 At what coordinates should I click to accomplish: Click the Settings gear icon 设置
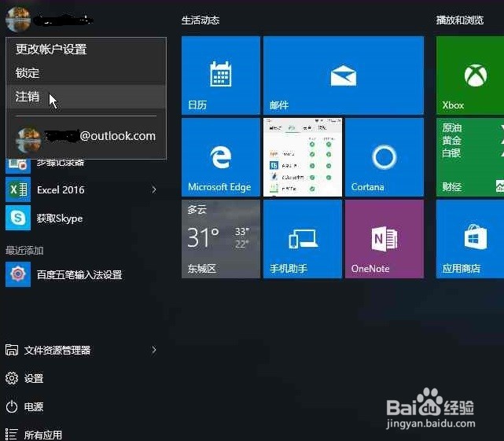[x=12, y=378]
